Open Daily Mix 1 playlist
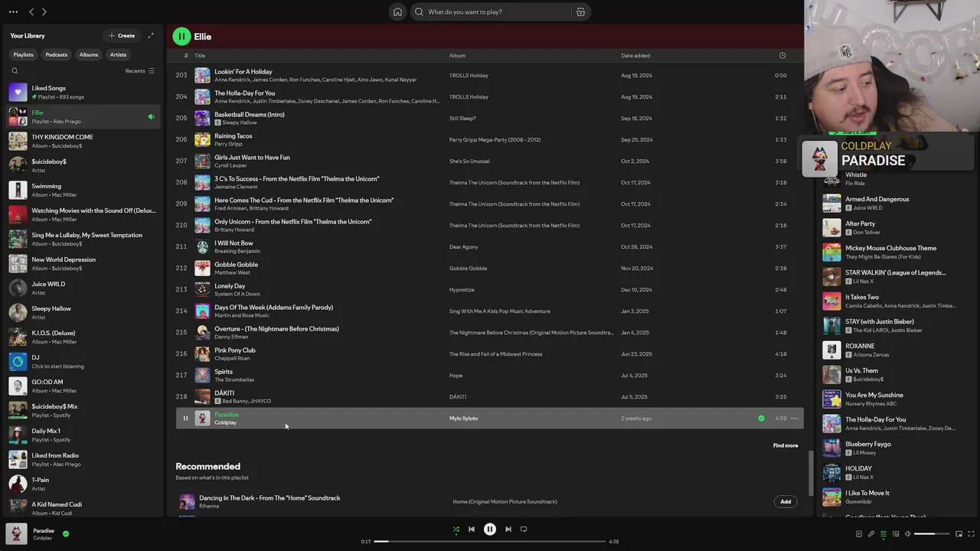Viewport: 980px width, 551px height. point(83,435)
